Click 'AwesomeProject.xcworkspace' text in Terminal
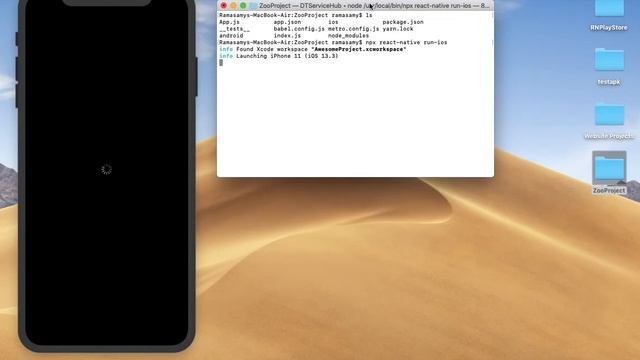Screen dimensions: 640x360 [x=359, y=49]
